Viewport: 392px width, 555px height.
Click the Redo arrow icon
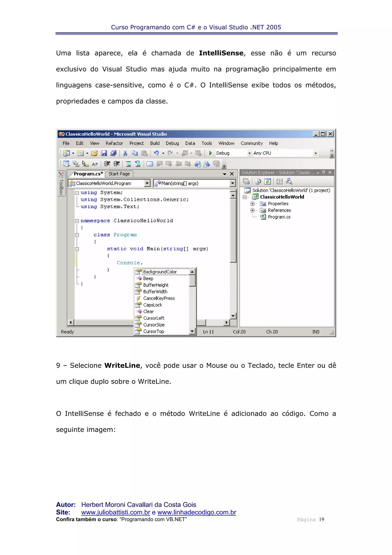point(170,153)
